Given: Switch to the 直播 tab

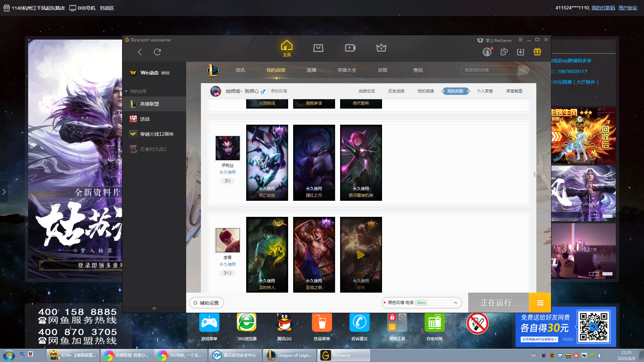Looking at the screenshot, I should click(x=311, y=70).
